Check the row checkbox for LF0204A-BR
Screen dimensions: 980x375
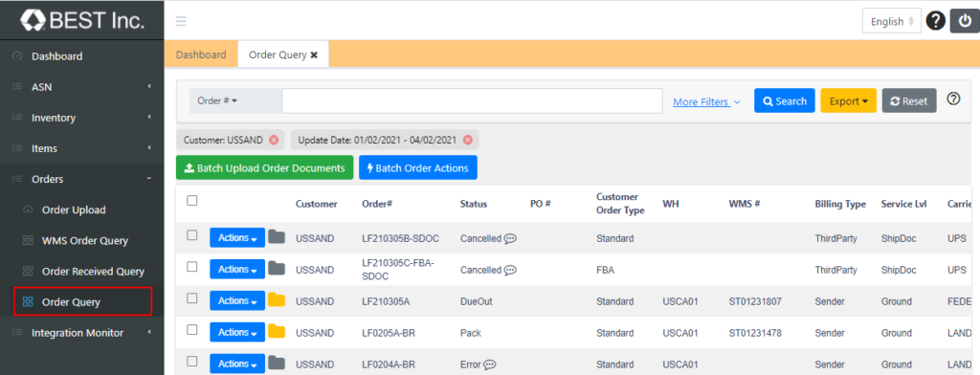[192, 361]
